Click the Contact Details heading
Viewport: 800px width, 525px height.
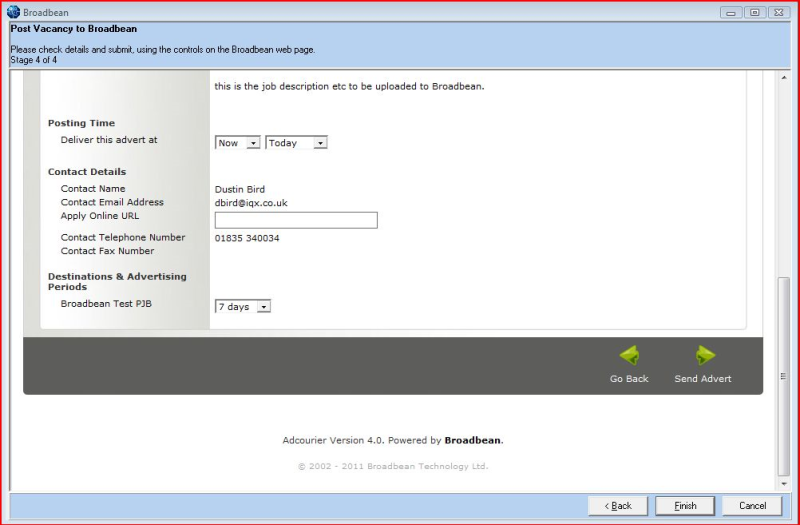point(87,172)
